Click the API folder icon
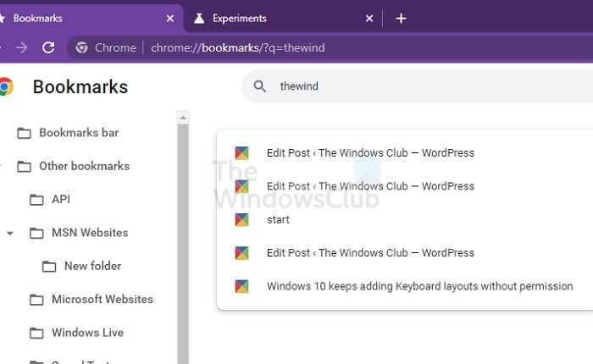Screen dimensions: 593x364 [36, 200]
